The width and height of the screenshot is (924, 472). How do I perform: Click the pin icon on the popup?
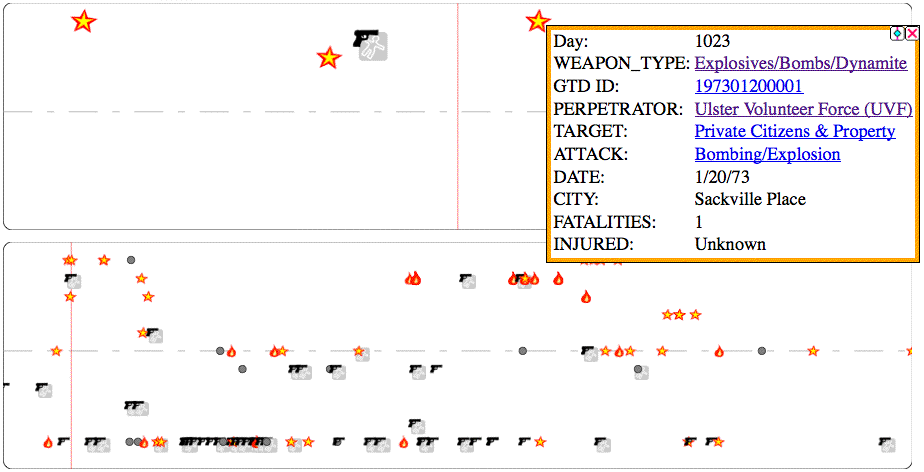click(898, 33)
